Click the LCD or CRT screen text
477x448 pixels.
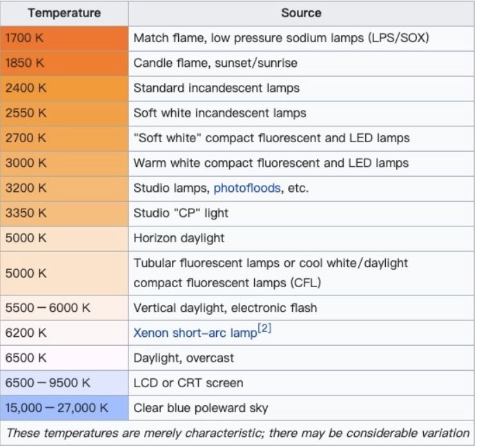click(188, 382)
